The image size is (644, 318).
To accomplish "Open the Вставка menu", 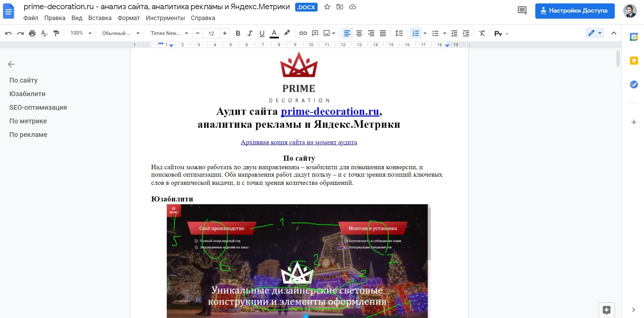I will click(100, 18).
